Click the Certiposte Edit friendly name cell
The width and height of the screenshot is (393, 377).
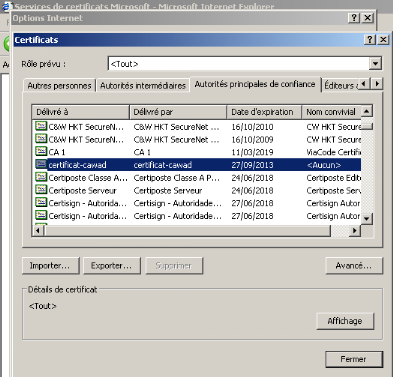[334, 178]
